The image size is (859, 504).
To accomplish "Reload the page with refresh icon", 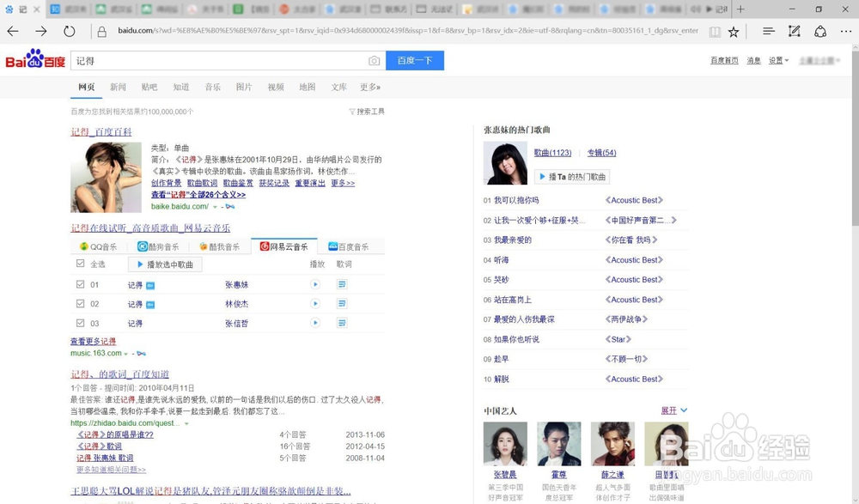I will click(x=69, y=31).
